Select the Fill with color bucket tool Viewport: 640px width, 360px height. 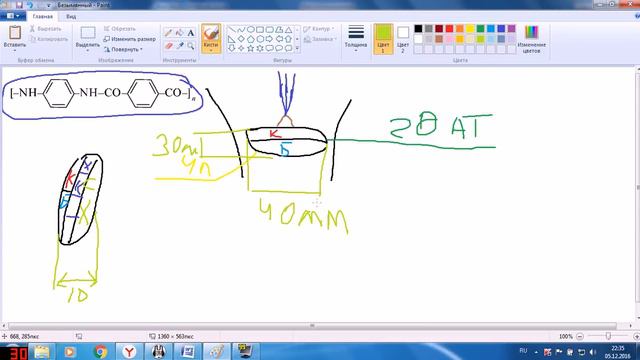[x=180, y=33]
